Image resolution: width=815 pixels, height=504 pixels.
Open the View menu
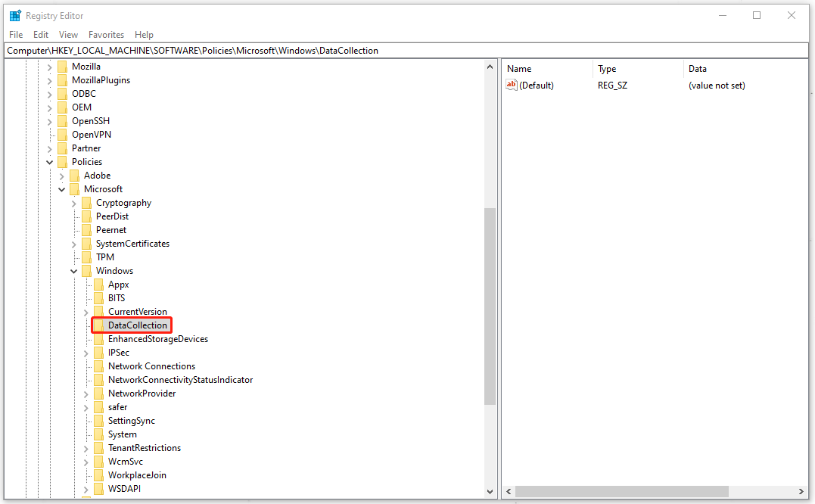pos(68,35)
